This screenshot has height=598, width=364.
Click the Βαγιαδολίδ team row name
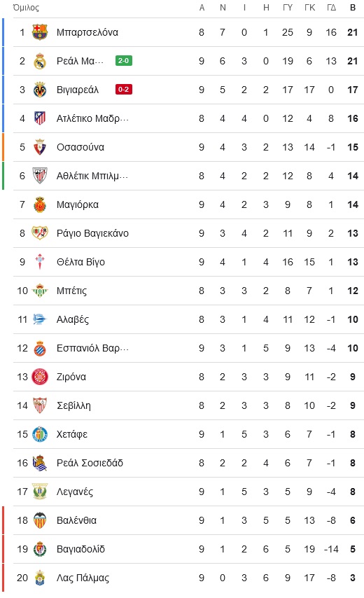(x=80, y=549)
